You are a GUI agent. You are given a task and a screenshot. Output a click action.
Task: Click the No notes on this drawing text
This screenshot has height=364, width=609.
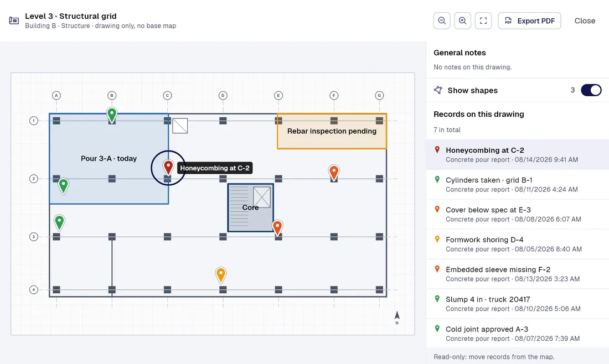[x=472, y=67]
